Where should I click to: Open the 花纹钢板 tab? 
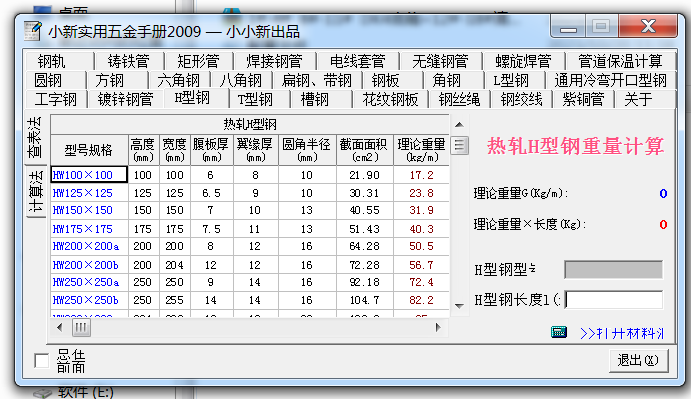[x=390, y=100]
